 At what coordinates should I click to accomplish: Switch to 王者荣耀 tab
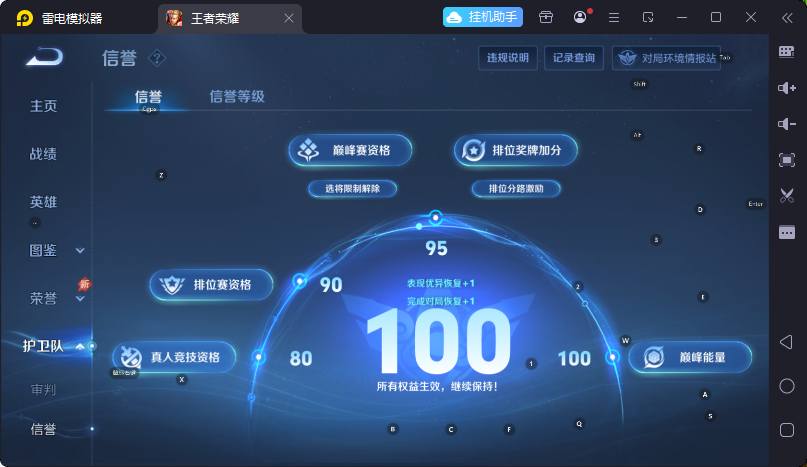click(x=230, y=19)
